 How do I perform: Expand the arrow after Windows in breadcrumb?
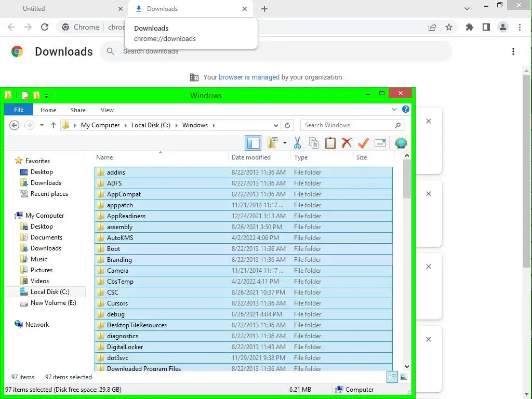pos(214,125)
